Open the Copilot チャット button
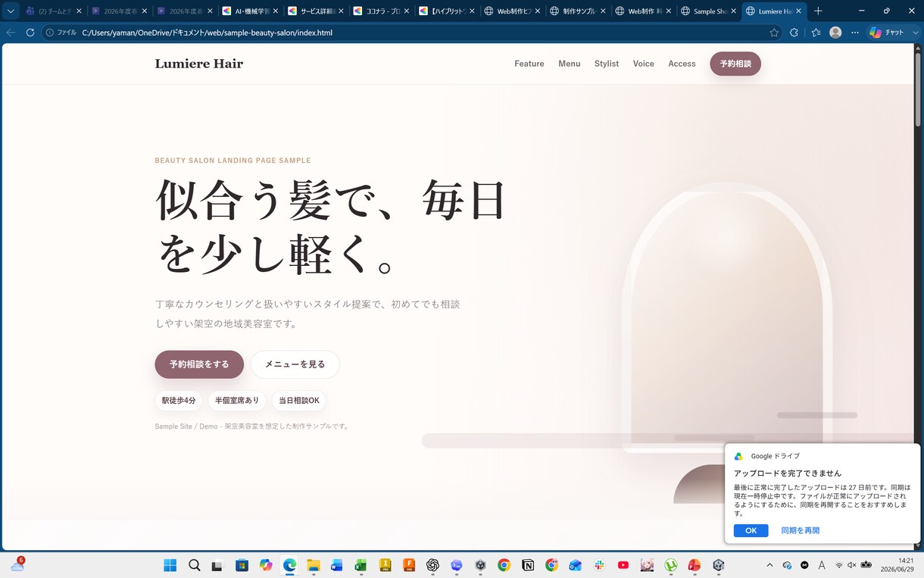 pyautogui.click(x=888, y=33)
